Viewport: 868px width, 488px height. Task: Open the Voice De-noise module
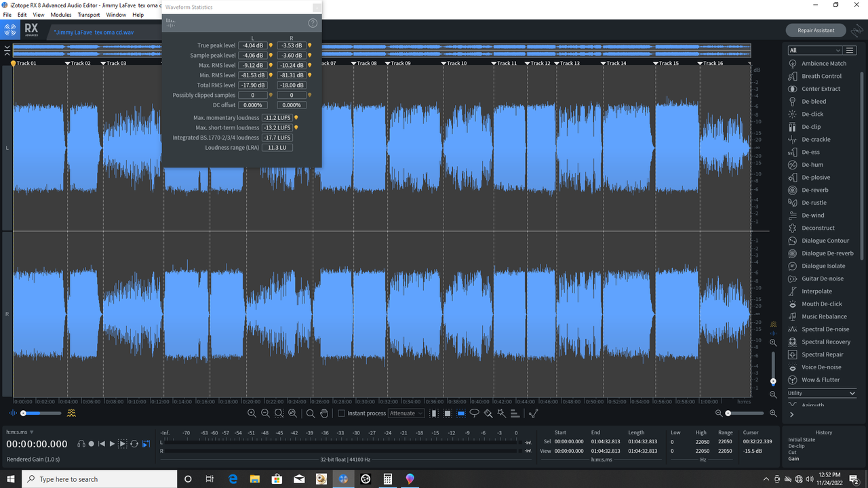(x=814, y=367)
